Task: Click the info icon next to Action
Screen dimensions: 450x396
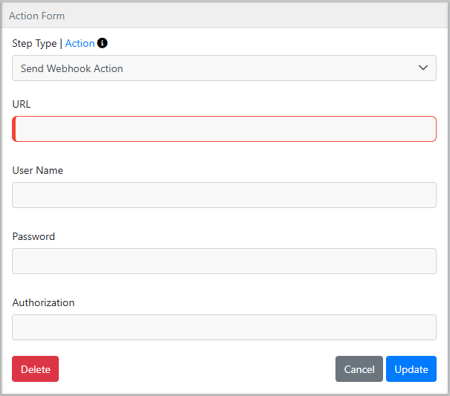Action: coord(102,43)
